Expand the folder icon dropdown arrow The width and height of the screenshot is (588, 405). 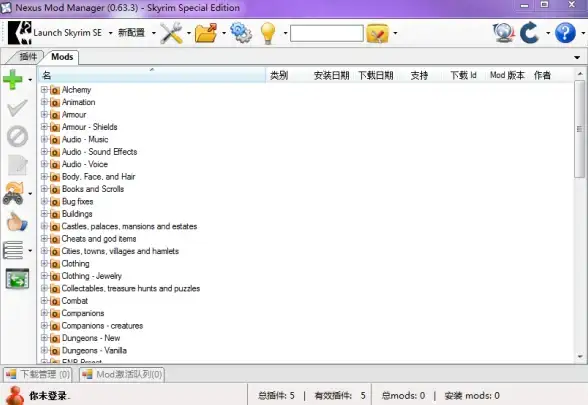224,33
